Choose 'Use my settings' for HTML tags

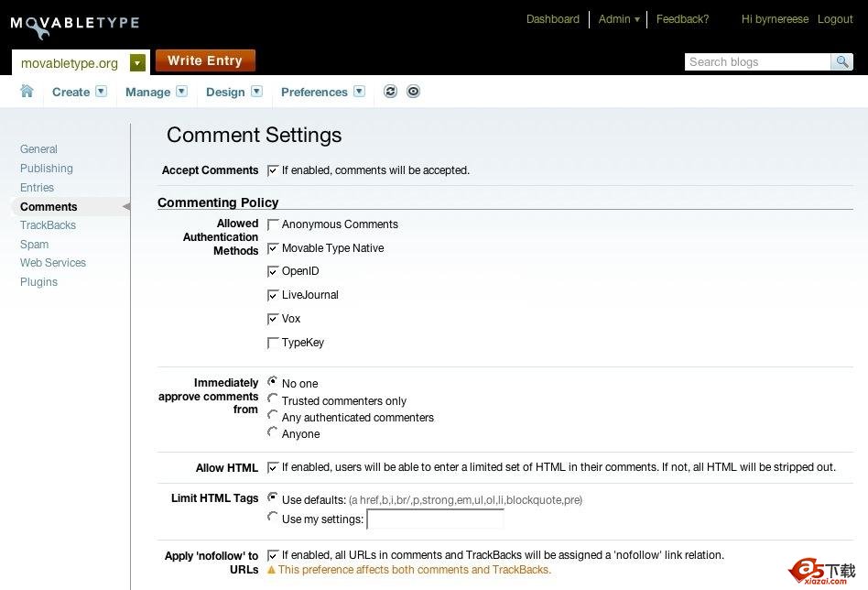point(273,518)
